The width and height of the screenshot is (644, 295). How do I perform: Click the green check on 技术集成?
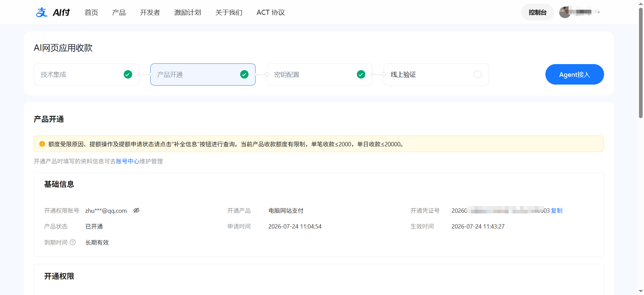pyautogui.click(x=128, y=75)
